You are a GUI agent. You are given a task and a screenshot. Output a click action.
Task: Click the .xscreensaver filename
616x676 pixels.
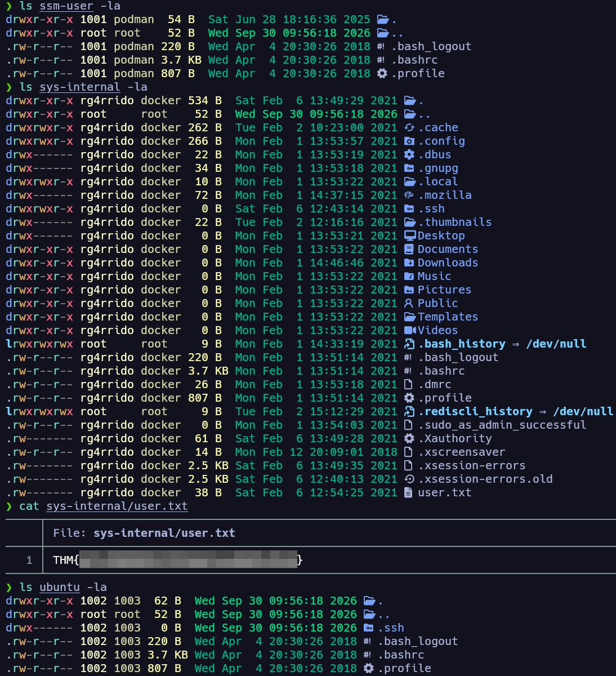tap(462, 452)
